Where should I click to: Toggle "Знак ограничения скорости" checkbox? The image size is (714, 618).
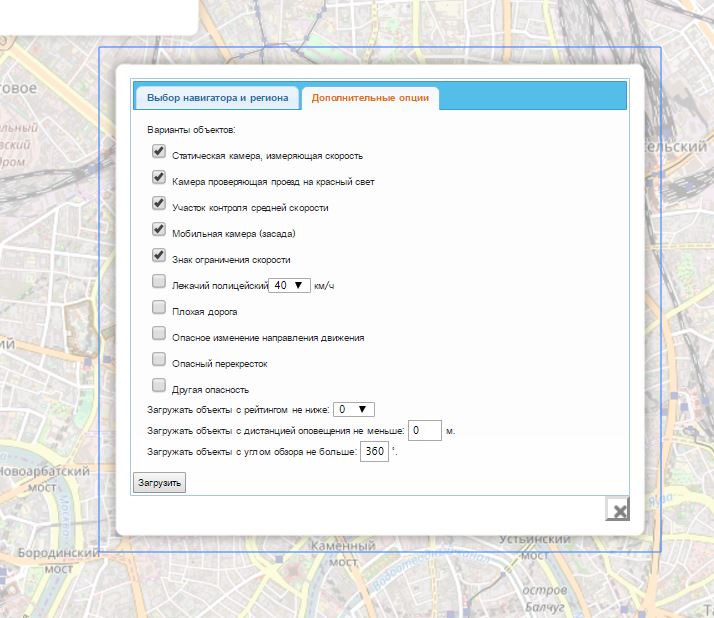(158, 255)
